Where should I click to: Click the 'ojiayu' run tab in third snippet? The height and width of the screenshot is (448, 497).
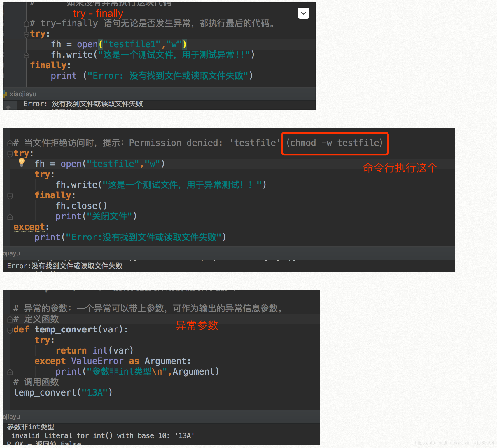coord(11,416)
